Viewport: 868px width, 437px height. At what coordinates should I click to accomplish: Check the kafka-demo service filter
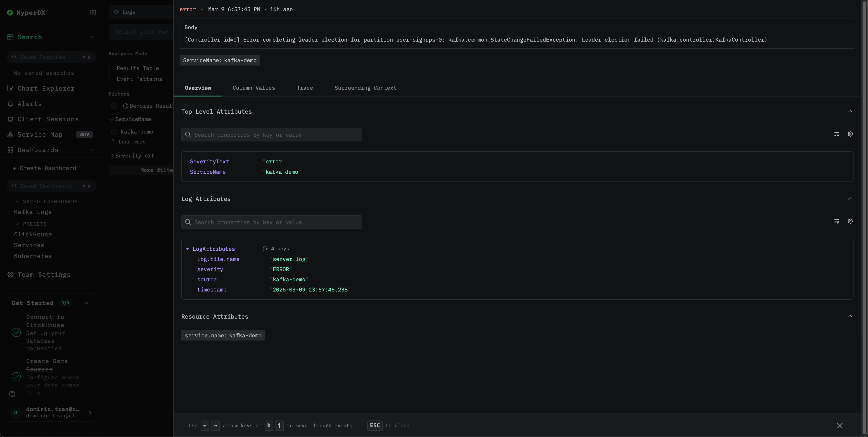pyautogui.click(x=114, y=132)
